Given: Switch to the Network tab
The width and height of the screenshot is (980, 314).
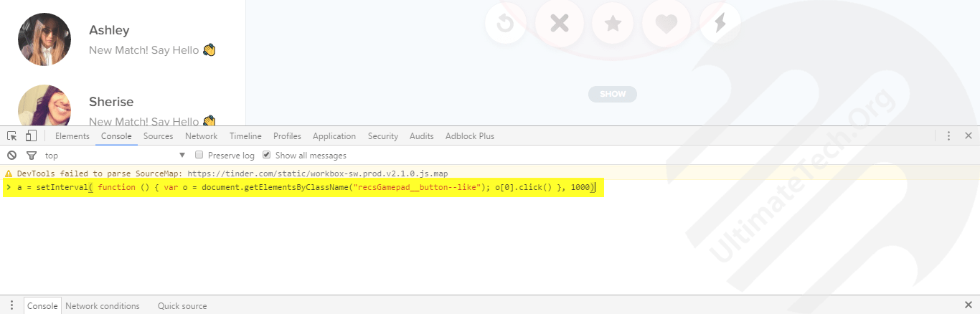Looking at the screenshot, I should click(201, 136).
